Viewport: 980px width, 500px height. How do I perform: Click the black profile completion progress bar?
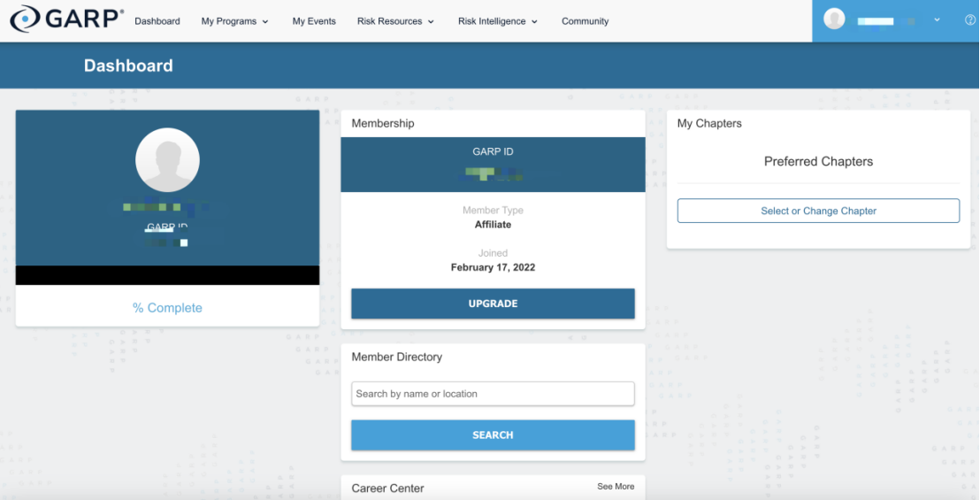point(167,275)
